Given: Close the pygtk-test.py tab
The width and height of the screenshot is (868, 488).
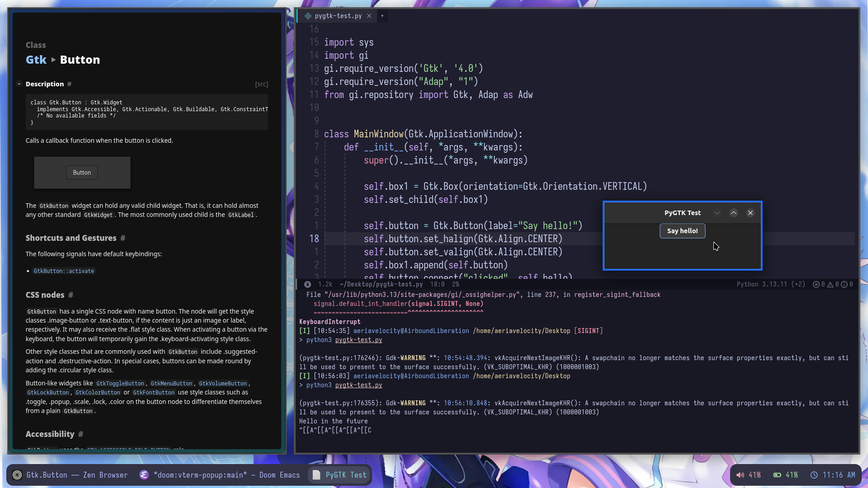Looking at the screenshot, I should 369,16.
